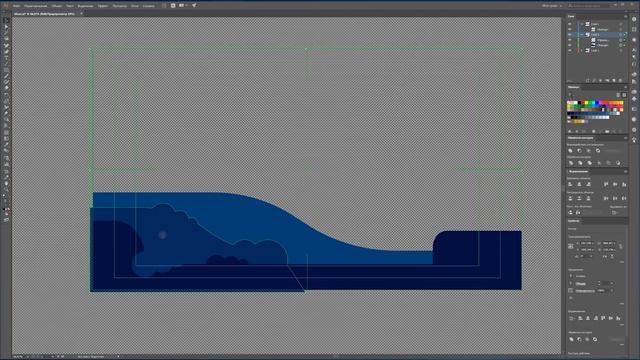Select the cyan swatch in top swatch row
The image size is (640, 360).
point(594,102)
